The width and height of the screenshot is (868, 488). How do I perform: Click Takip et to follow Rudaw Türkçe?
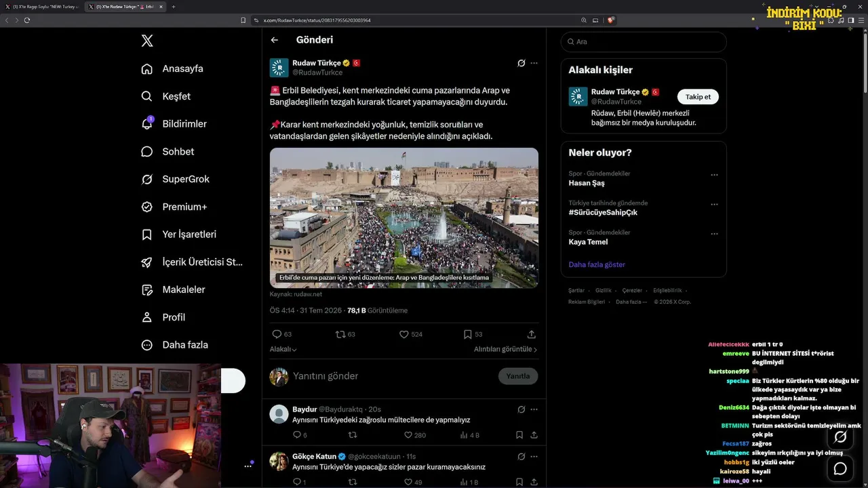698,97
